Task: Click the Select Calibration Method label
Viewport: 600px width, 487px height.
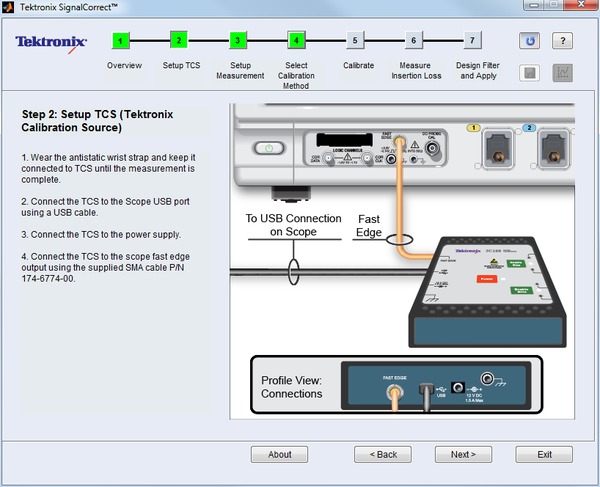Action: [296, 76]
